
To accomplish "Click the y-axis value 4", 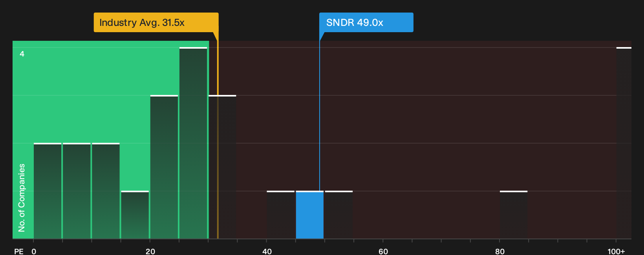I will coord(22,54).
